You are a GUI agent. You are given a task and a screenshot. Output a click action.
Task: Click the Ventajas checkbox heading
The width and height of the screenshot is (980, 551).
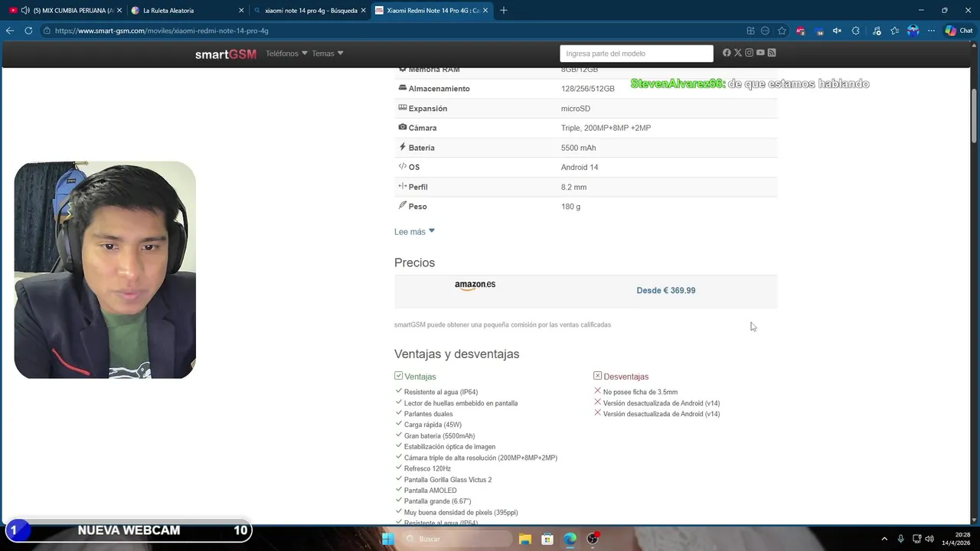415,377
